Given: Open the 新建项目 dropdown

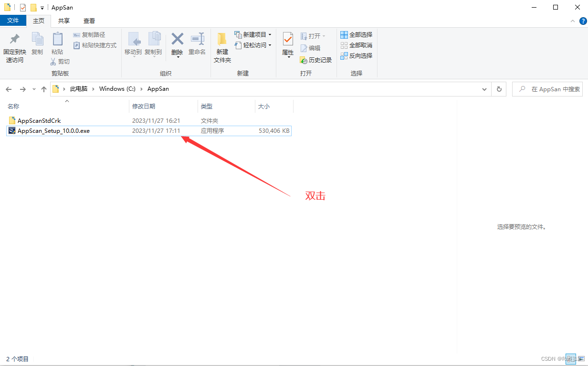Looking at the screenshot, I should pyautogui.click(x=253, y=35).
